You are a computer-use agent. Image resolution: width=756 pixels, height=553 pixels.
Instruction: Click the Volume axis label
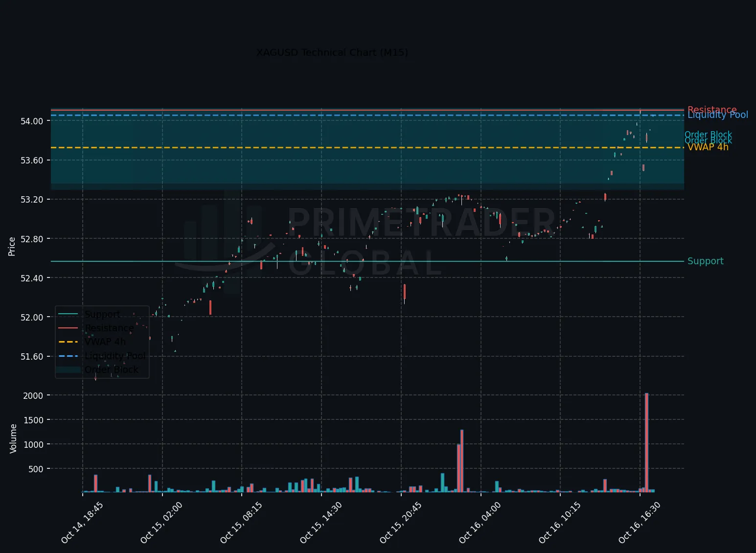click(x=13, y=438)
